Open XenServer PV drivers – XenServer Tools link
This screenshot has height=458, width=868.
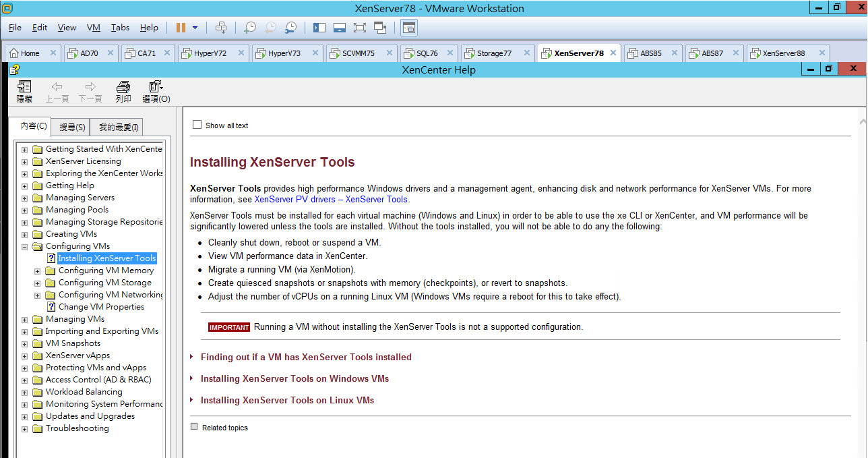pyautogui.click(x=331, y=199)
